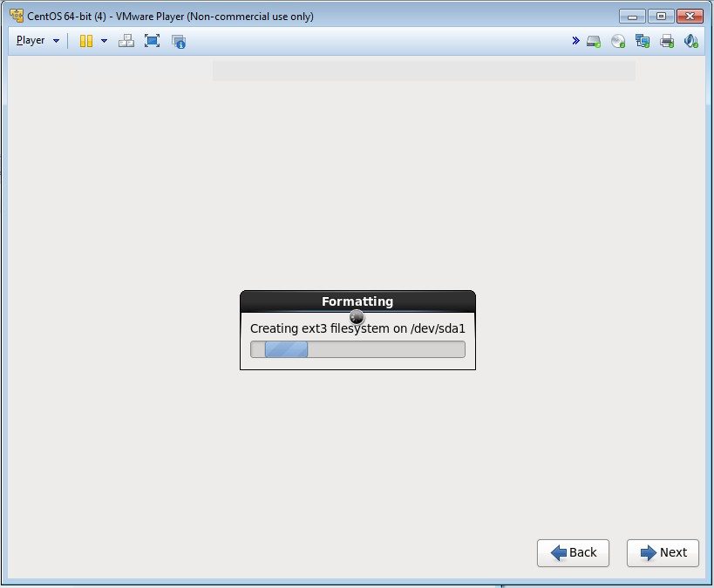Click the Send Ctrl+Alt+Del icon
Viewport: 714px width, 588px height.
click(126, 41)
